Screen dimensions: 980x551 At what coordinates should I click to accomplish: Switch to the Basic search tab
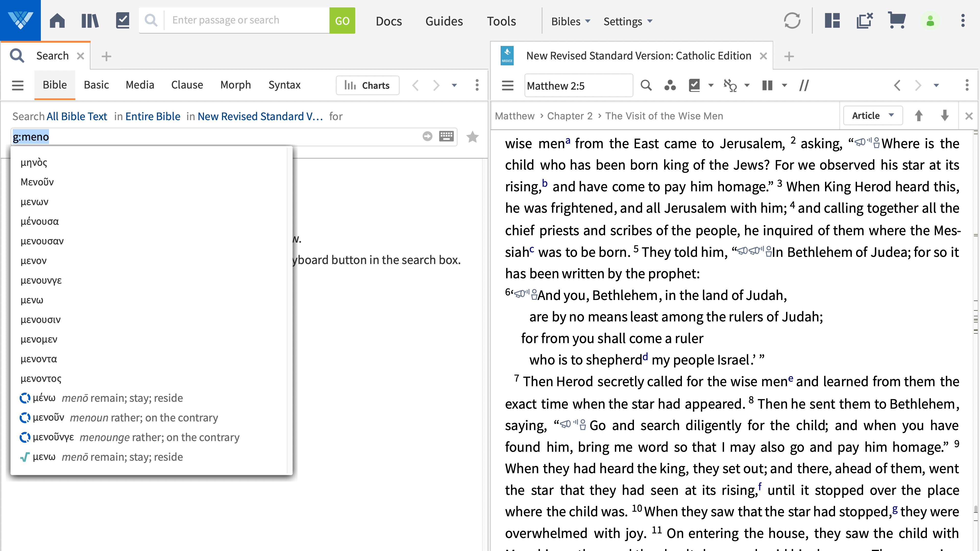coord(96,85)
